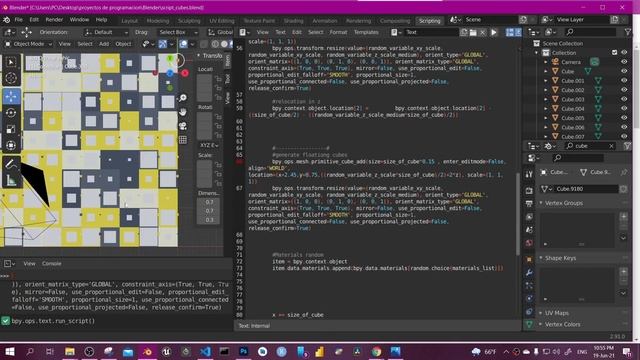Open the Drag Select Box dropdown
Image resolution: width=640 pixels, height=360 pixels.
[178, 32]
